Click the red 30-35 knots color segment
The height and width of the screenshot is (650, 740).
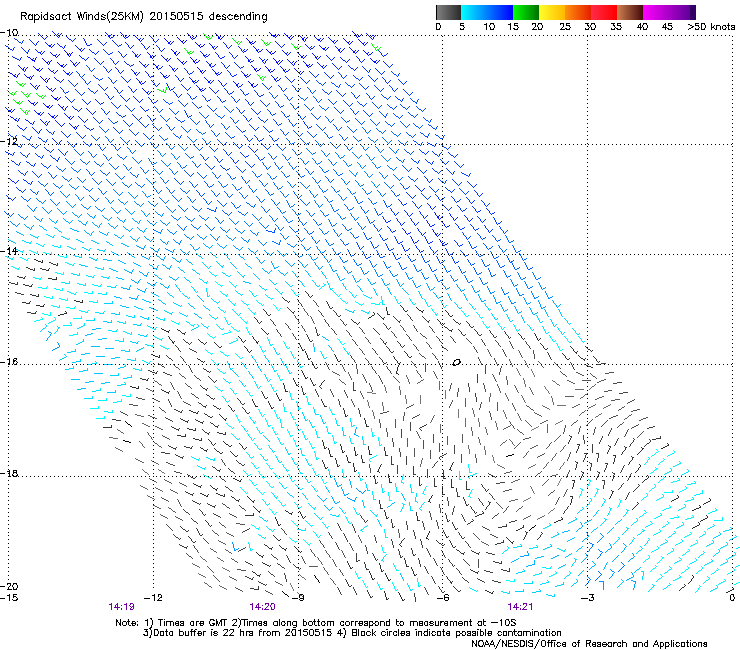[604, 12]
